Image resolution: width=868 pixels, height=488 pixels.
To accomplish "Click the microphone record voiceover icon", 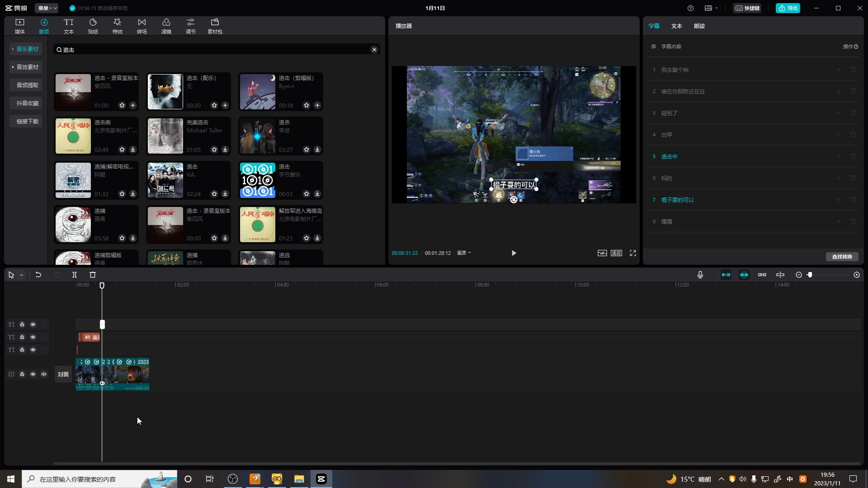I will 700,275.
